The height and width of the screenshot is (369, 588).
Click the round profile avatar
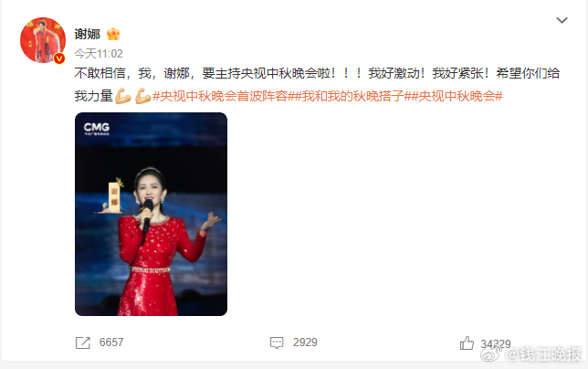point(43,40)
